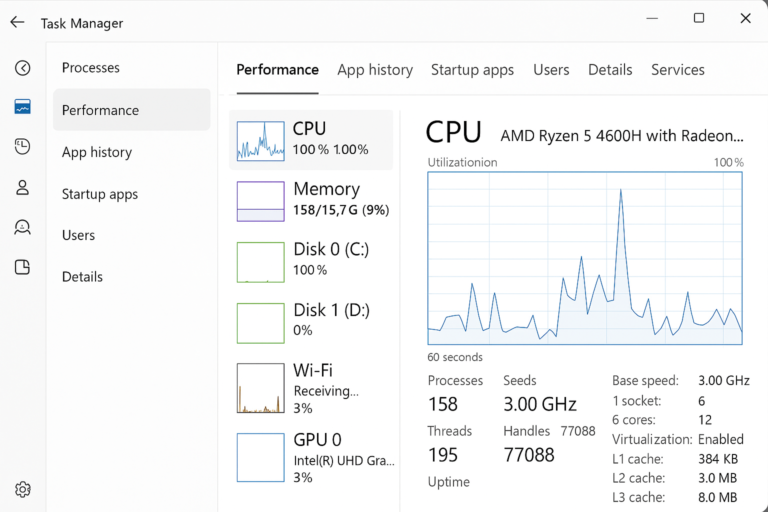Open the Details page icon in sidebar
Screen dimensions: 768x512
pos(22,267)
